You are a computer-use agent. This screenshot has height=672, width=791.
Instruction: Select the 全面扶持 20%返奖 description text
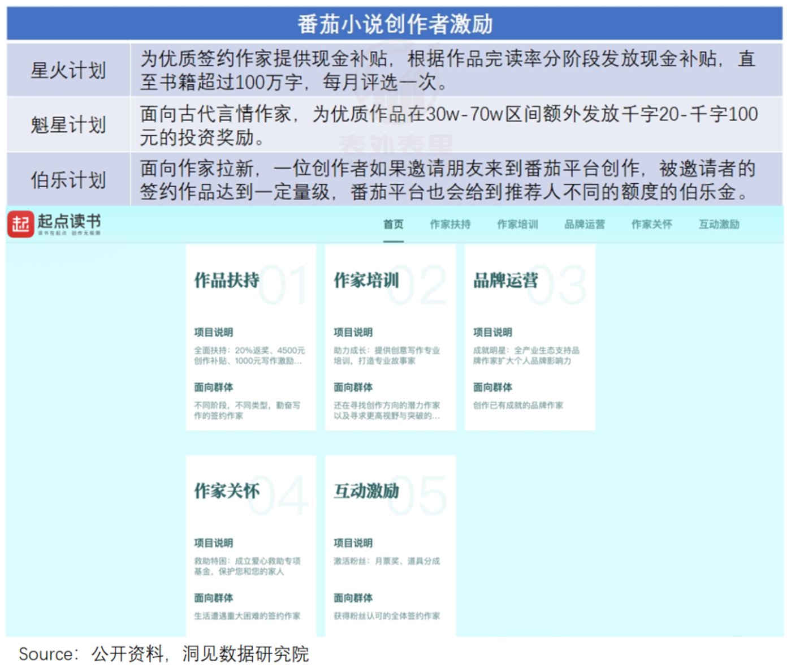249,356
